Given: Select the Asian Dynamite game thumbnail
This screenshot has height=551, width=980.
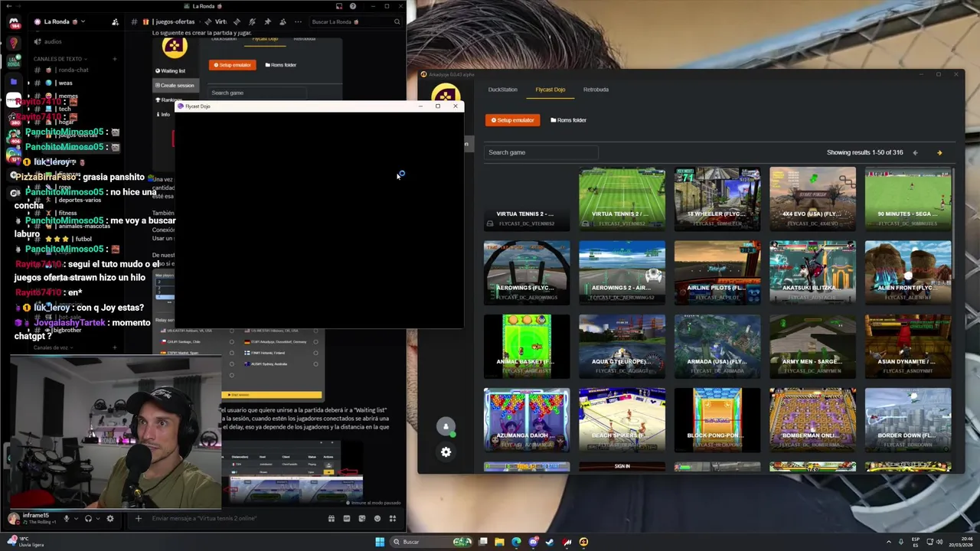Looking at the screenshot, I should pyautogui.click(x=908, y=346).
